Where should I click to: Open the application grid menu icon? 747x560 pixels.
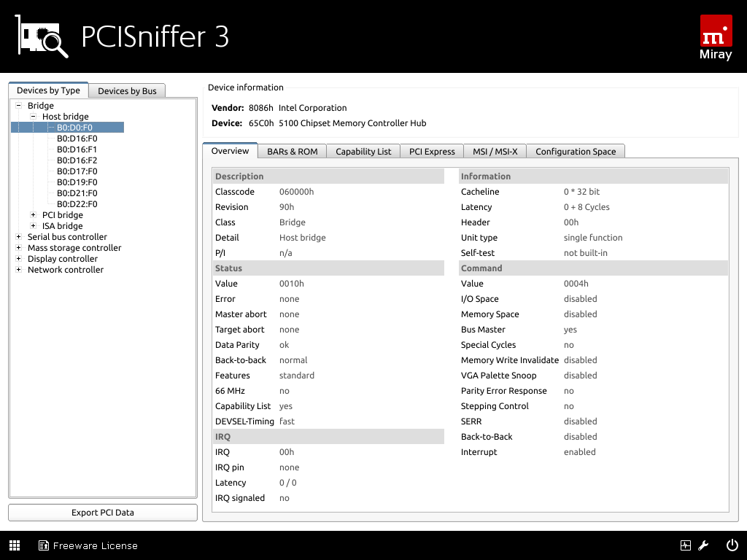[15, 545]
